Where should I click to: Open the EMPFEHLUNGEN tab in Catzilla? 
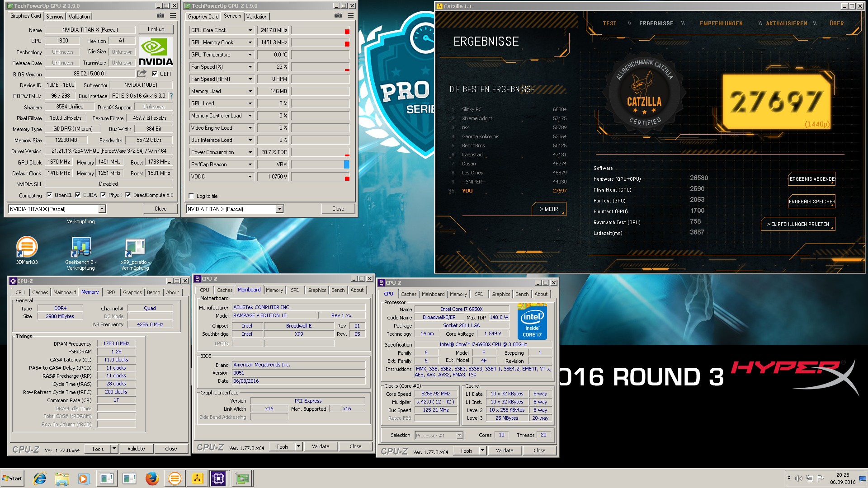pyautogui.click(x=721, y=23)
